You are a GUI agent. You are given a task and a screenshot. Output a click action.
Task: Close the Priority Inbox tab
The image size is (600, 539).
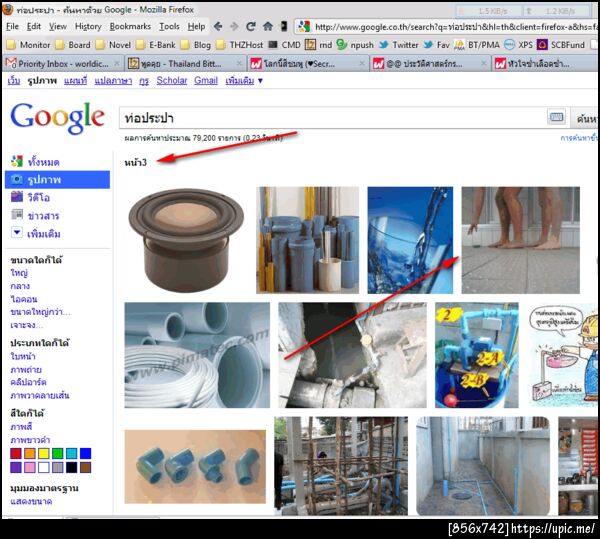point(117,64)
